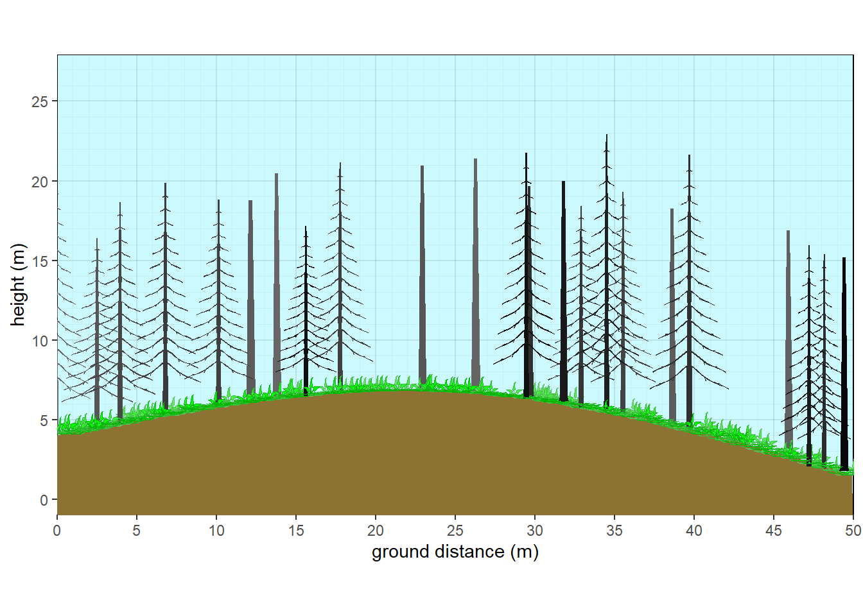The width and height of the screenshot is (863, 616).
Task: Click the thick black branchless trunk near 32 m
Action: pos(563,289)
